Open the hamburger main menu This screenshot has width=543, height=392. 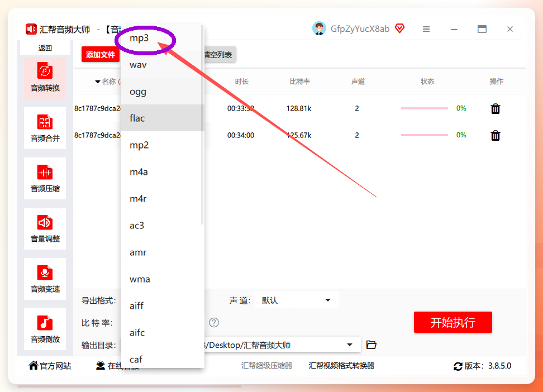pyautogui.click(x=426, y=29)
